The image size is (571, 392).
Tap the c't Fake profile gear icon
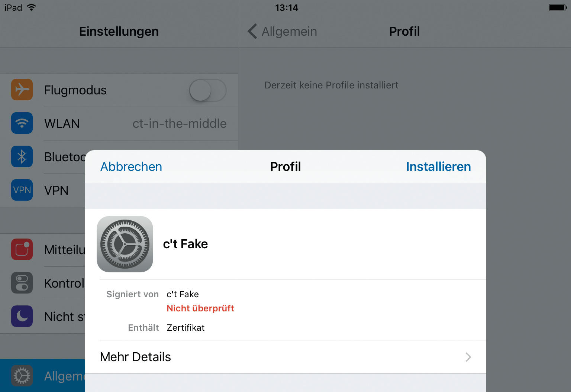(x=125, y=244)
